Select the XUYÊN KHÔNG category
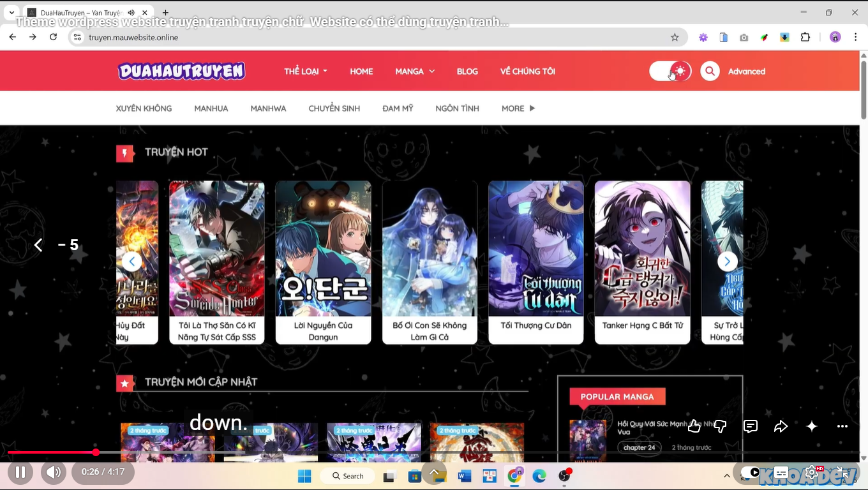Image resolution: width=868 pixels, height=490 pixels. coord(144,108)
